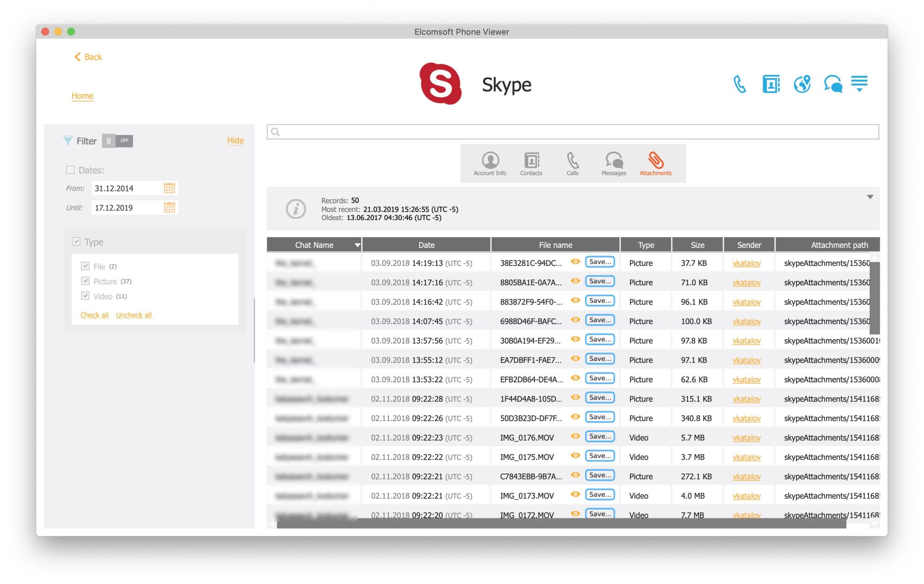Click the Until date calendar icon
This screenshot has width=924, height=584.
(170, 208)
